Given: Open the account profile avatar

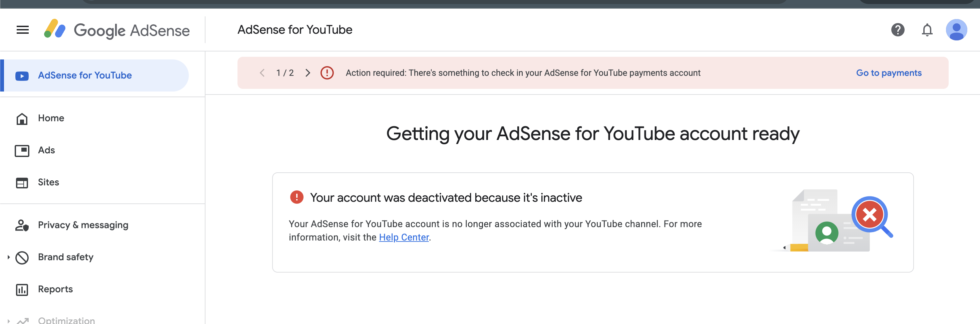Looking at the screenshot, I should click(956, 30).
